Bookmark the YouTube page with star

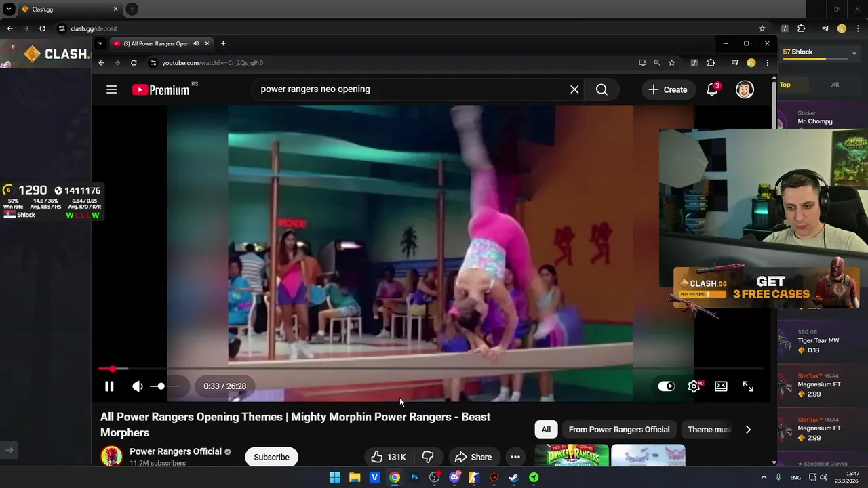[672, 63]
